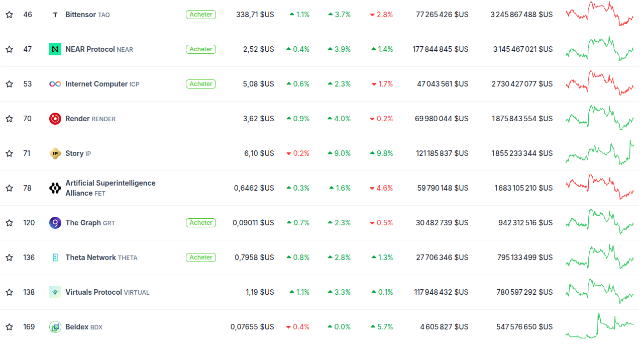Click the Theta Network logo icon

coord(55,257)
